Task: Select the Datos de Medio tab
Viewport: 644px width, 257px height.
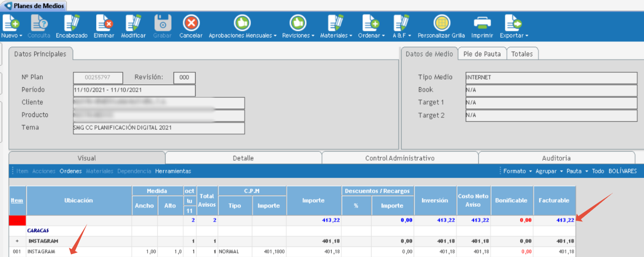Action: point(429,54)
